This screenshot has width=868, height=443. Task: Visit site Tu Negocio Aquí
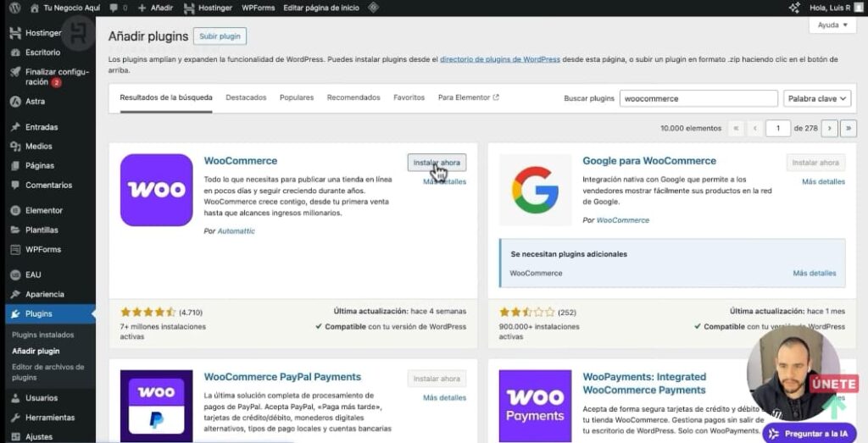(x=65, y=8)
